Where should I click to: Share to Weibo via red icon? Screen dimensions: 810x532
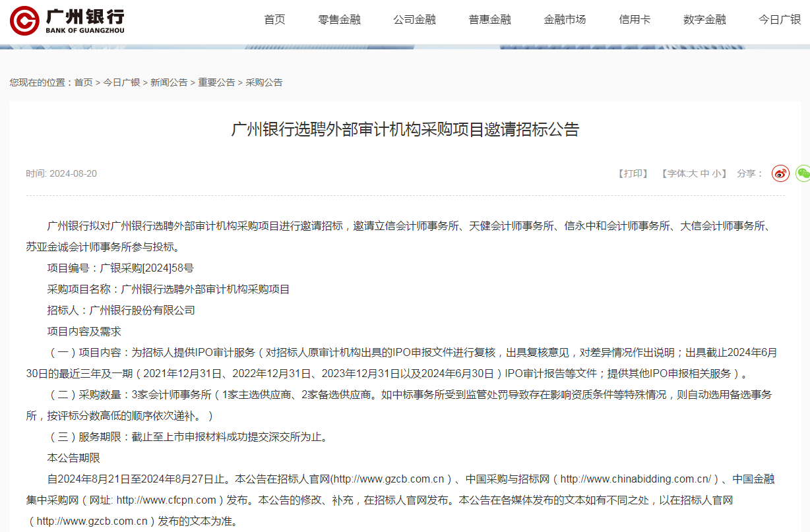781,173
